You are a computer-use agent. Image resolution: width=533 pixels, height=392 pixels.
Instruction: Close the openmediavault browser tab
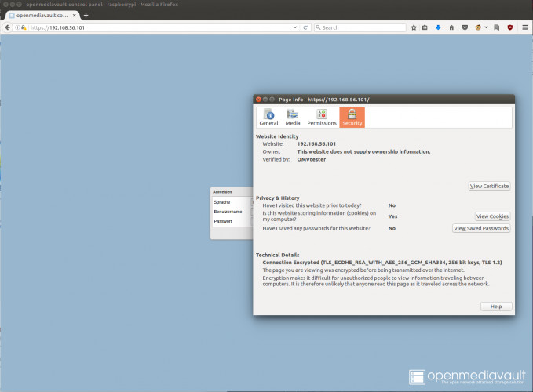[74, 15]
